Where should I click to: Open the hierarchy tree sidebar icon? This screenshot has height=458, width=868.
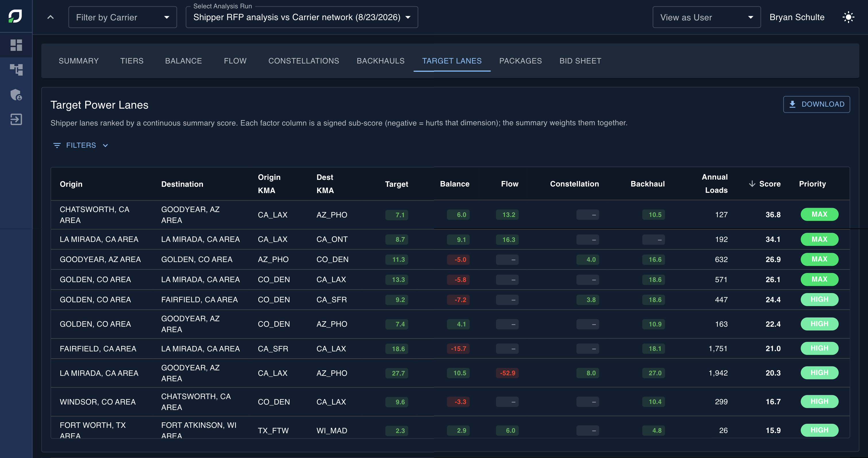tap(16, 70)
